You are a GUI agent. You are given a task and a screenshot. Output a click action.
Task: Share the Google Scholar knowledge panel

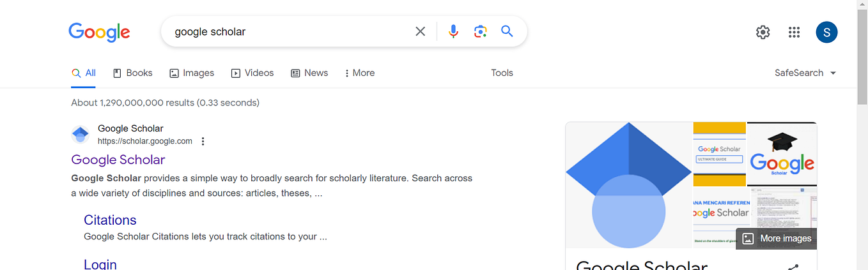[793, 267]
